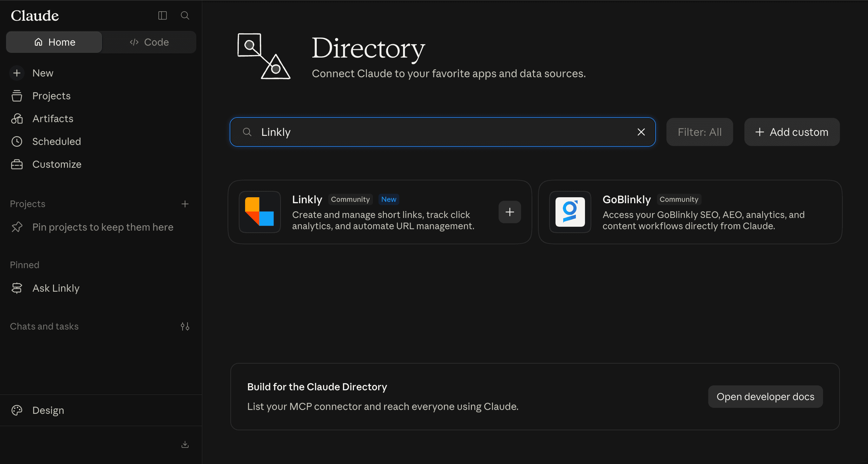Screen dimensions: 868x464
Task: Click the search magnifier inside the search box
Action: [247, 132]
